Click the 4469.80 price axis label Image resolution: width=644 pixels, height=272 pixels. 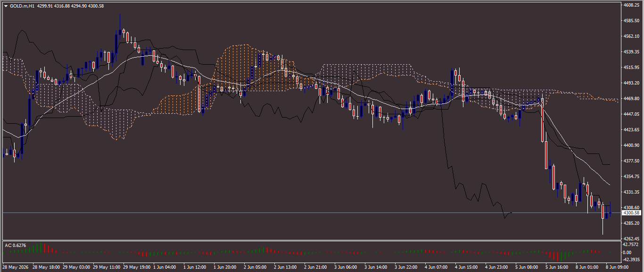[630, 99]
